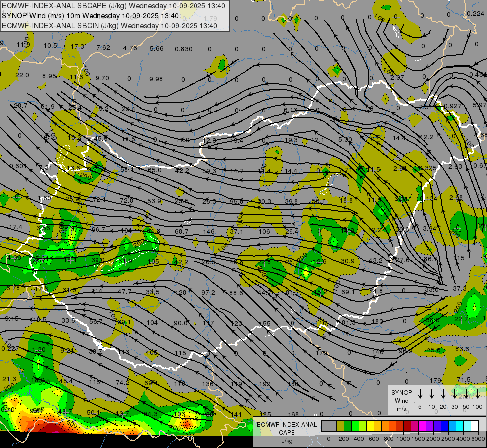
Task: Choose the dark blue CAPE legend swatch
Action: click(x=445, y=426)
